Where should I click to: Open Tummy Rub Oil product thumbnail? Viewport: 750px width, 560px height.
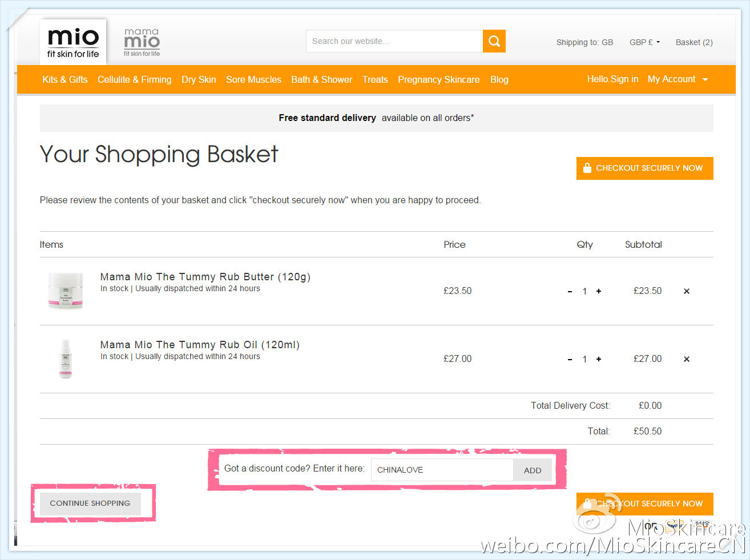point(66,359)
